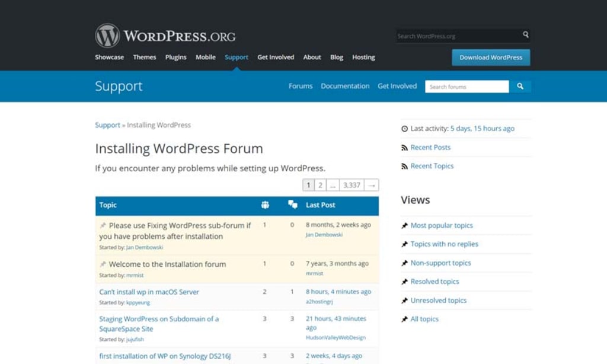Open the All topics view
Image resolution: width=607 pixels, height=364 pixels.
tap(424, 319)
